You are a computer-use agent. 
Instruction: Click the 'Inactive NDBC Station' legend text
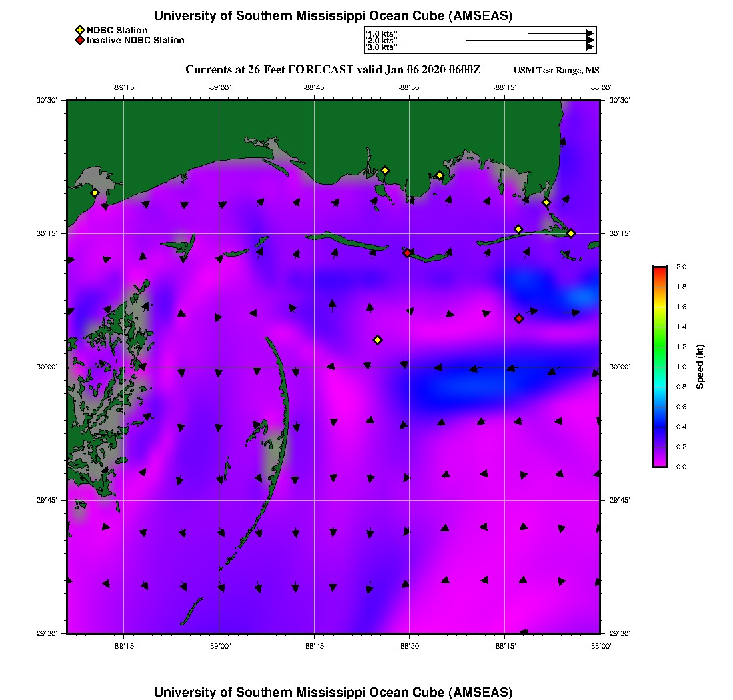click(135, 40)
